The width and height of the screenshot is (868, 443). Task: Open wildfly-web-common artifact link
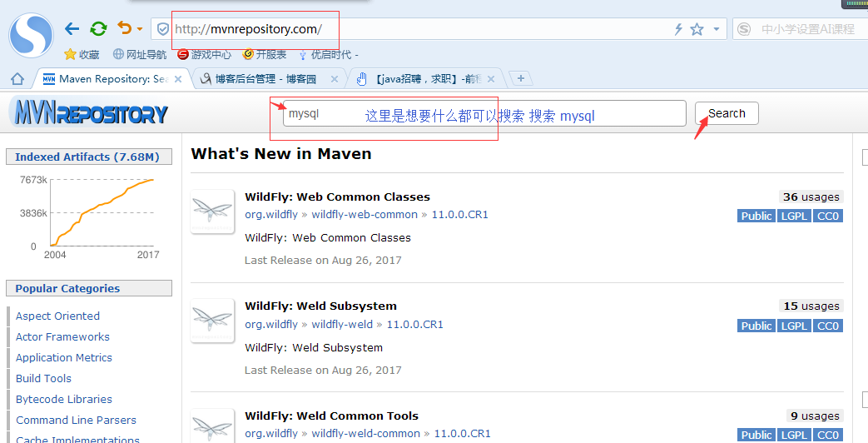(365, 215)
